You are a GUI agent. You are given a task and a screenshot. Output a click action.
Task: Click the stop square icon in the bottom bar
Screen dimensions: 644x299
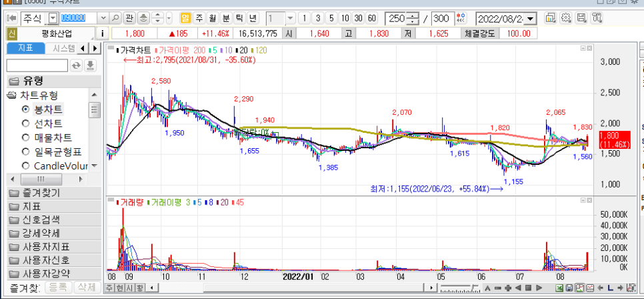coord(529,288)
